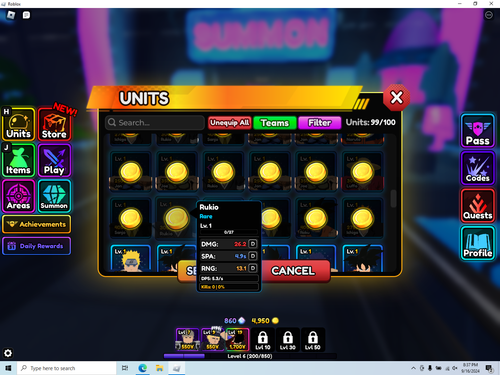Click the Unequip All button
This screenshot has height=375, width=500.
tap(230, 123)
